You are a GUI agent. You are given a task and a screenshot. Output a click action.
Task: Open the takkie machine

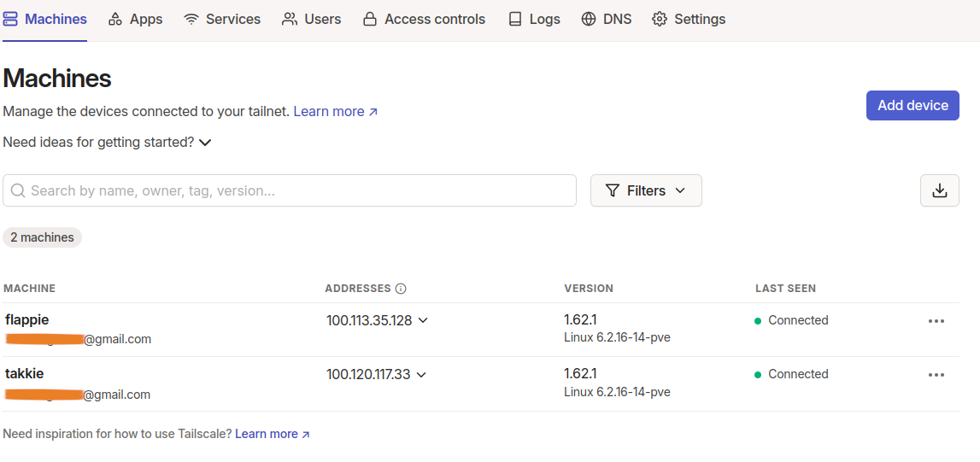(x=25, y=374)
